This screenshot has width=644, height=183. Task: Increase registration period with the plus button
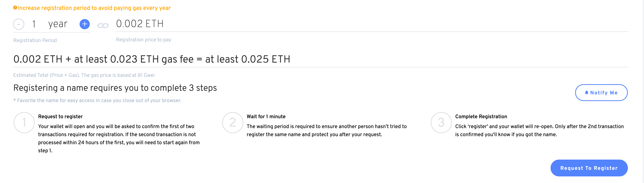coord(84,24)
